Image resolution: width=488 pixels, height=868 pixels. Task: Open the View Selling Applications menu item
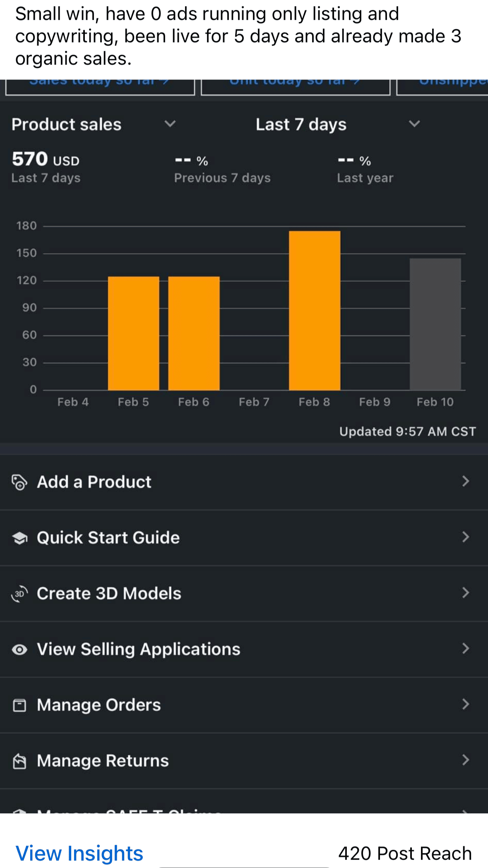tap(138, 649)
